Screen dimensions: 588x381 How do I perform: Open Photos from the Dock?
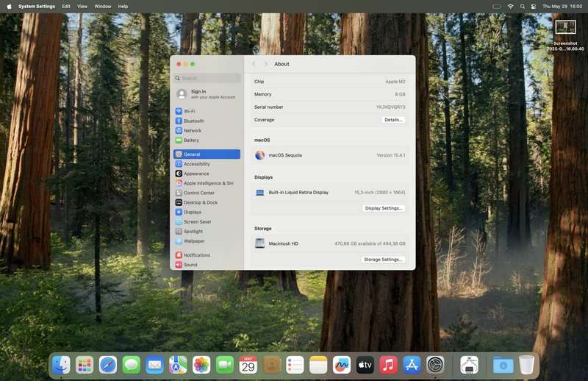(201, 365)
